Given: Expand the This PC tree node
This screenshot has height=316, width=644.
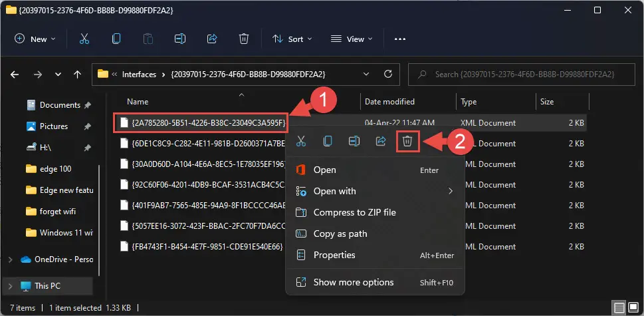Looking at the screenshot, I should click(x=10, y=285).
